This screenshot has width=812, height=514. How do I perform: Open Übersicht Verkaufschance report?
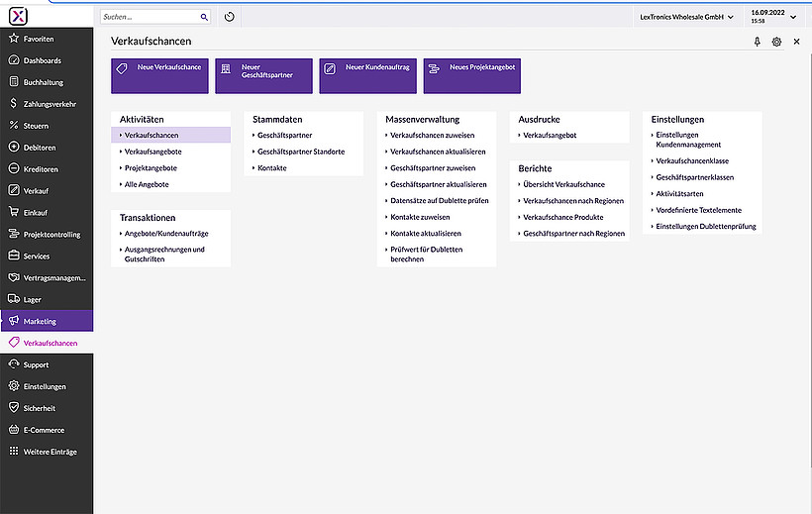[x=564, y=184]
